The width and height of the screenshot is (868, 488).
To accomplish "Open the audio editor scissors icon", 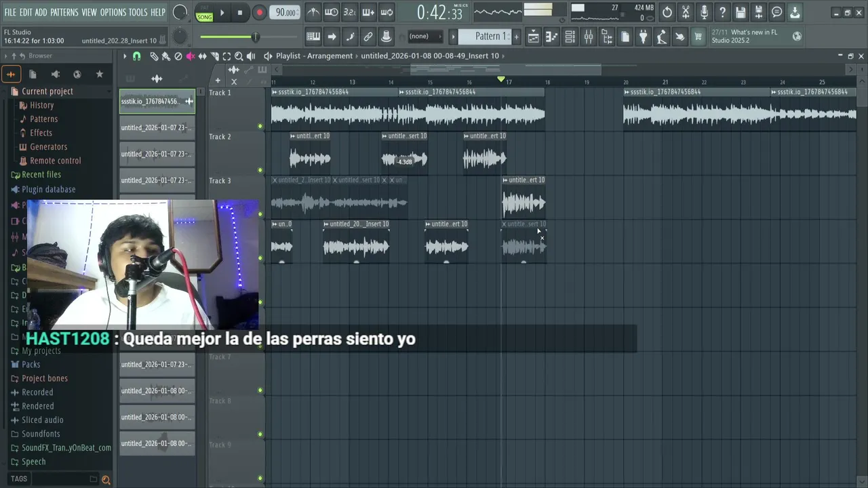I will (x=686, y=12).
